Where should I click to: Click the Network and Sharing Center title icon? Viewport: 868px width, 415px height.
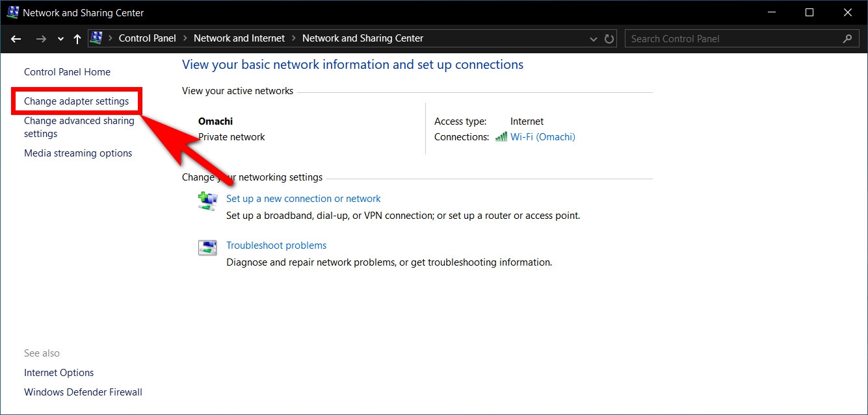(12, 12)
